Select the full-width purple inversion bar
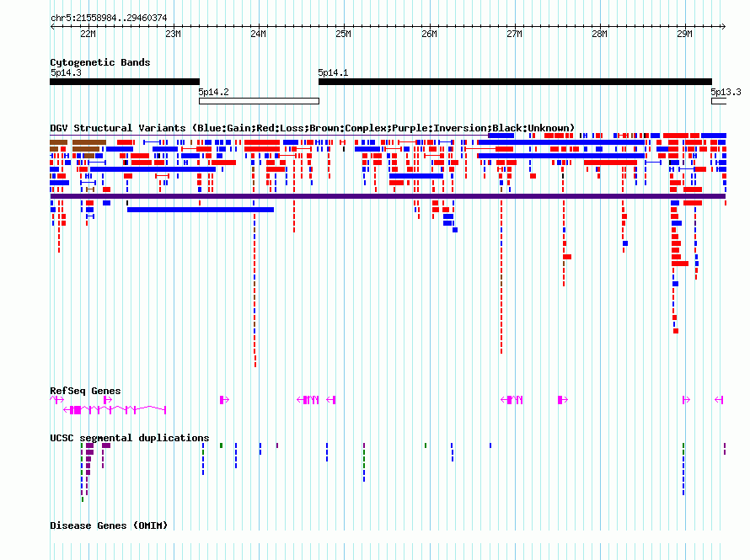The width and height of the screenshot is (750, 560). pyautogui.click(x=388, y=196)
